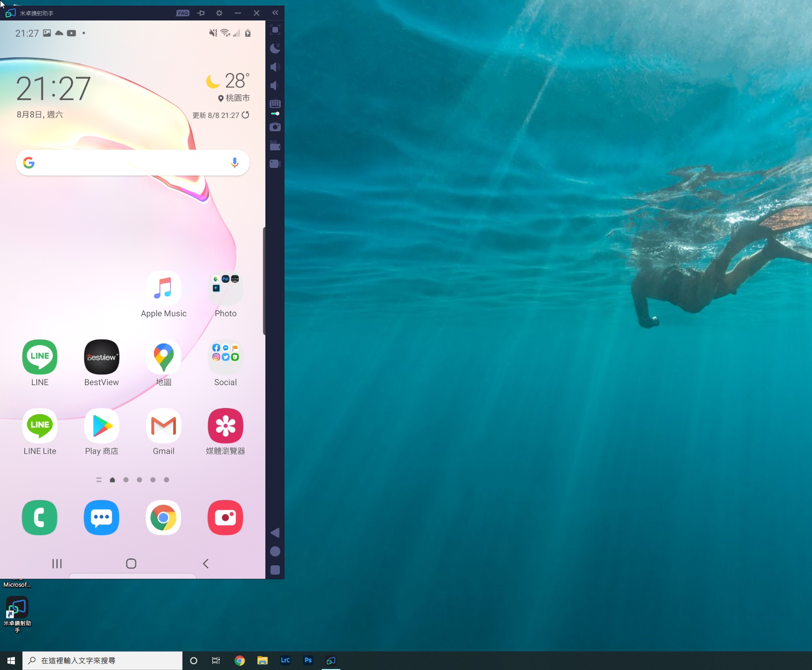
Task: Click the side toolbar triangle back button
Action: (x=275, y=533)
